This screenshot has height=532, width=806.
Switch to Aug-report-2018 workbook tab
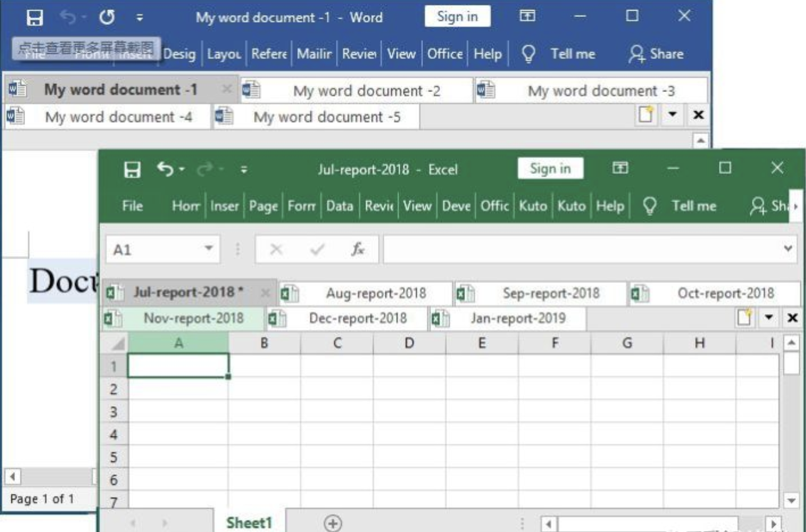366,294
